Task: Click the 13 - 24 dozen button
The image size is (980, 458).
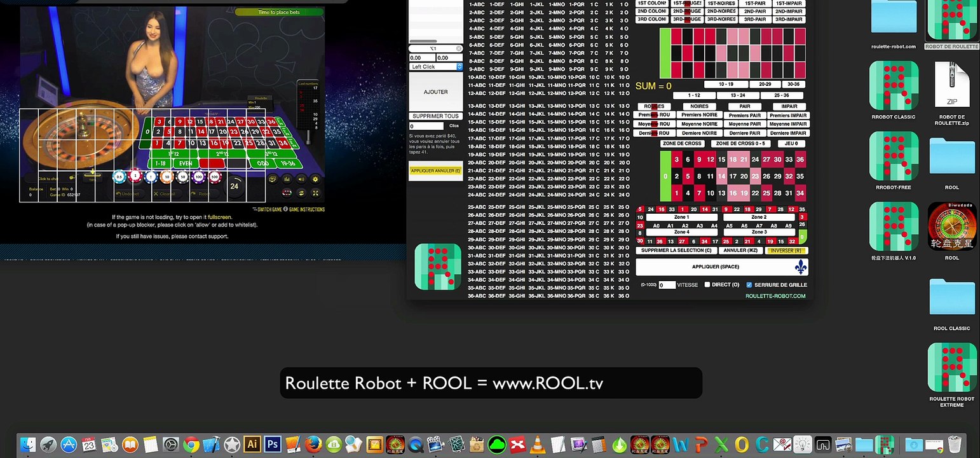Action: pyautogui.click(x=738, y=95)
